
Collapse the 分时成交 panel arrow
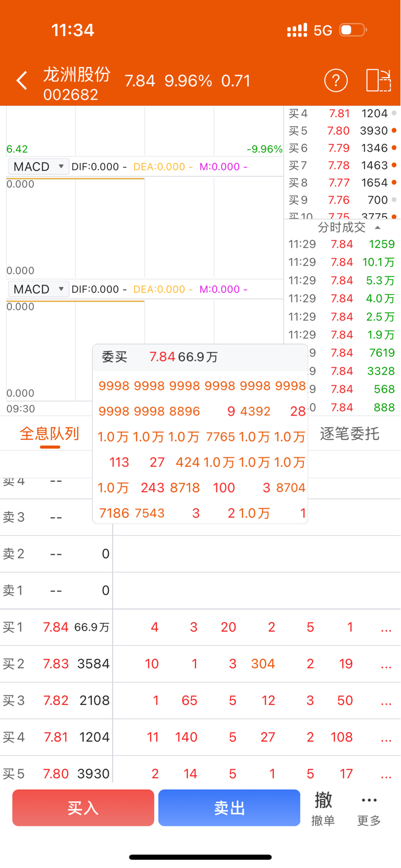(x=378, y=228)
